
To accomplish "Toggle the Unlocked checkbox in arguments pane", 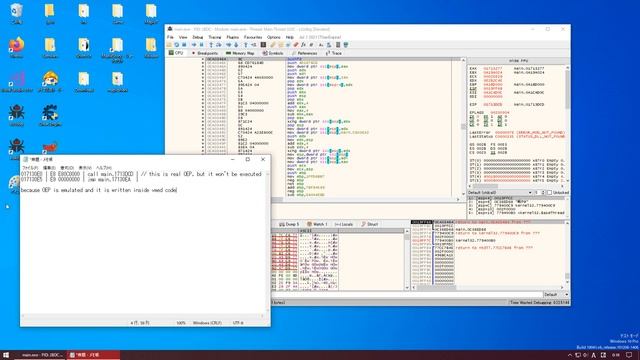I will [x=549, y=192].
